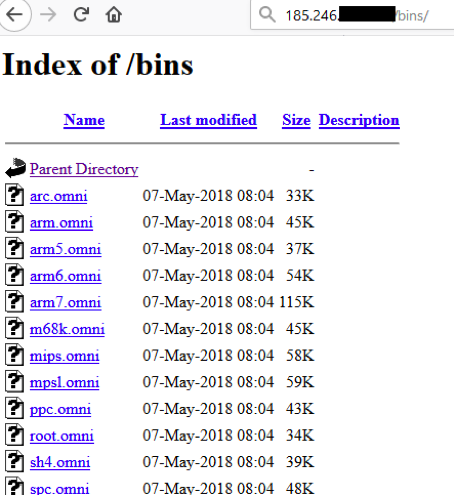Click the unknown-file icon beside root.omni
This screenshot has width=454, height=495.
tap(14, 435)
